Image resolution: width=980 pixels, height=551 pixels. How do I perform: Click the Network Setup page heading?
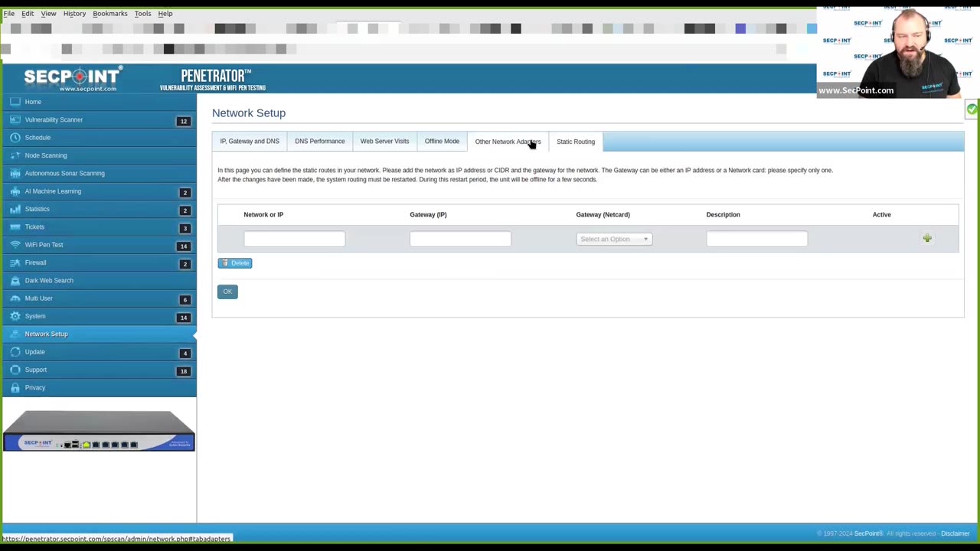[249, 113]
